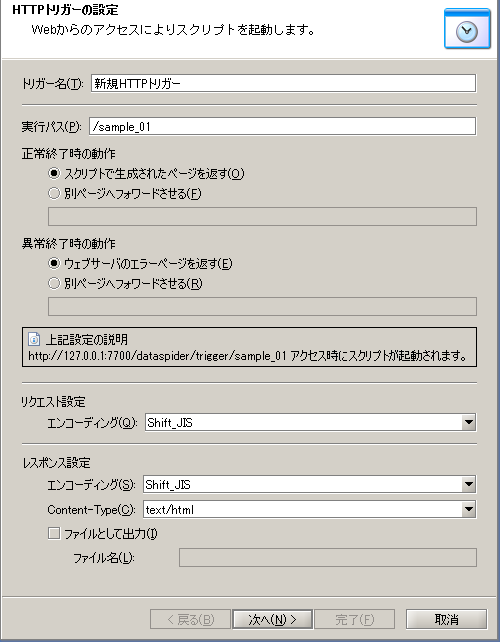Select 別ページへフォワードさせる(F) radio option
This screenshot has height=642, width=500.
[54, 193]
